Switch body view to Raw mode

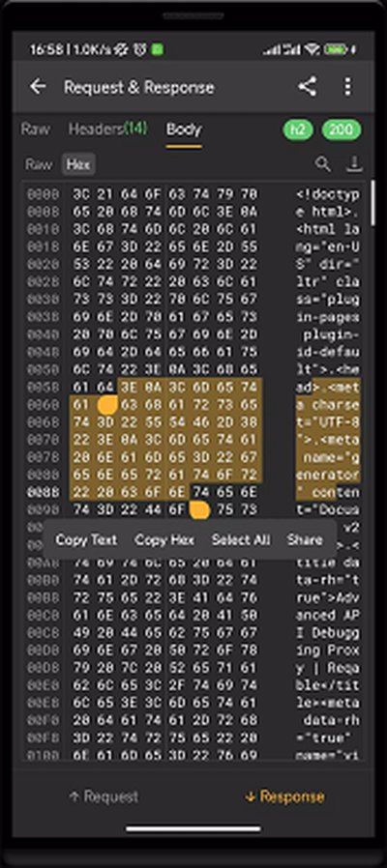tap(39, 164)
